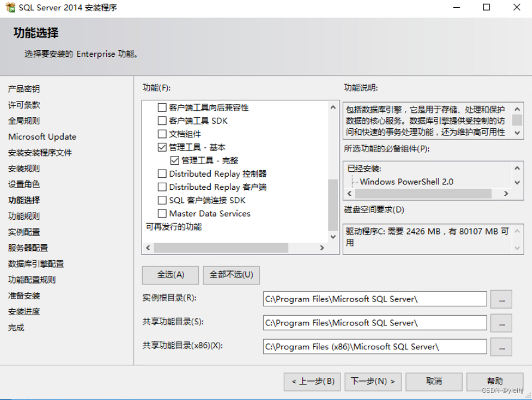Screen dimensions: 532x400
Task: Select the 文档组件 checkbox
Action: tap(161, 134)
